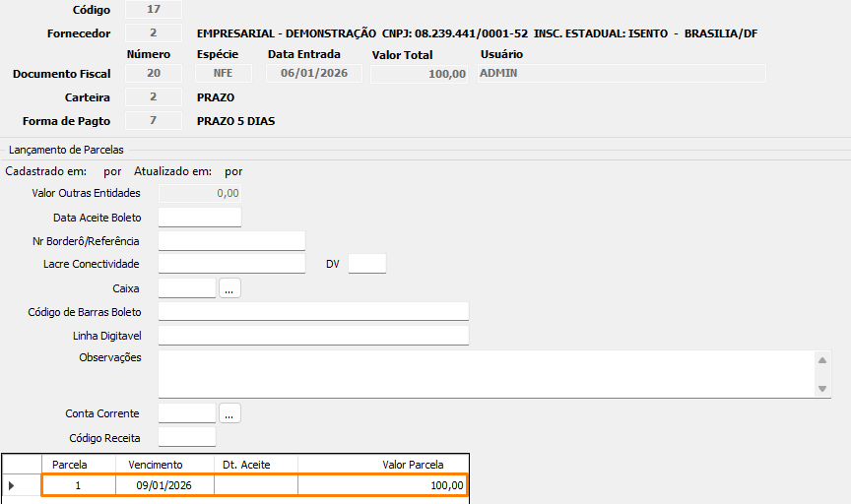Select the DV input box

pos(366,264)
